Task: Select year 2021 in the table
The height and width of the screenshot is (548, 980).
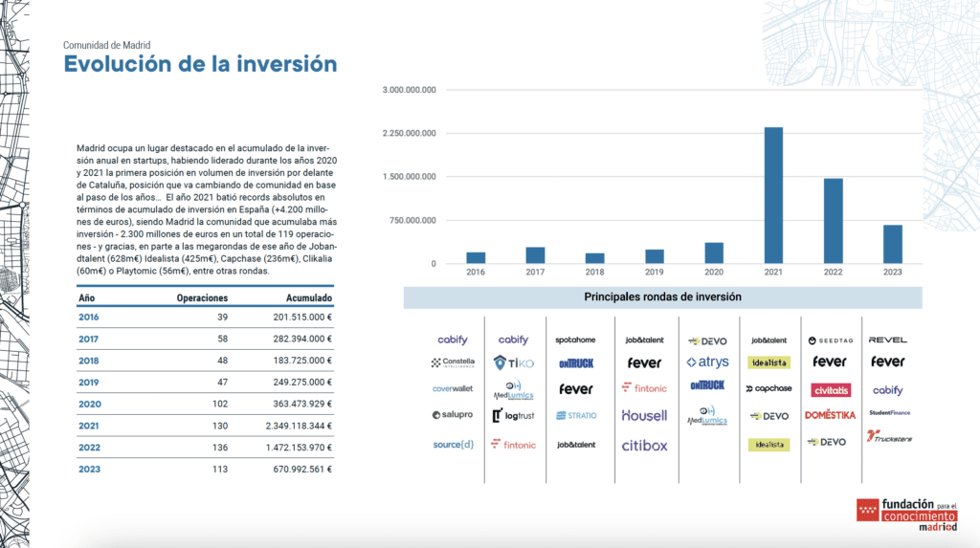Action: point(88,426)
